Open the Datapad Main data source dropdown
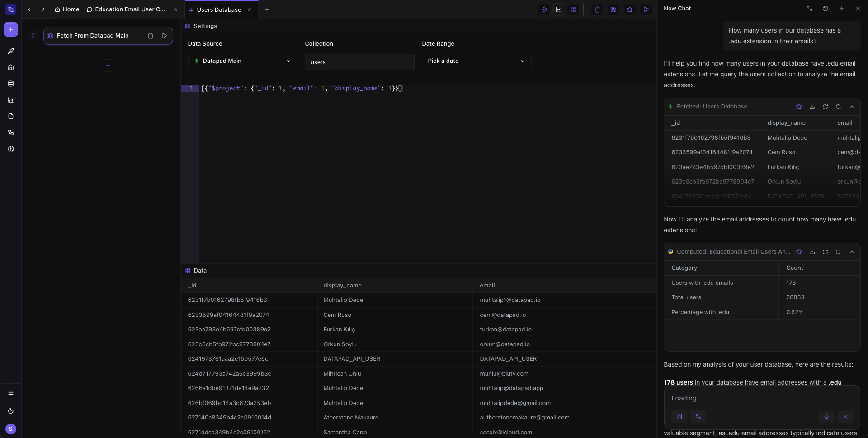 [x=243, y=61]
